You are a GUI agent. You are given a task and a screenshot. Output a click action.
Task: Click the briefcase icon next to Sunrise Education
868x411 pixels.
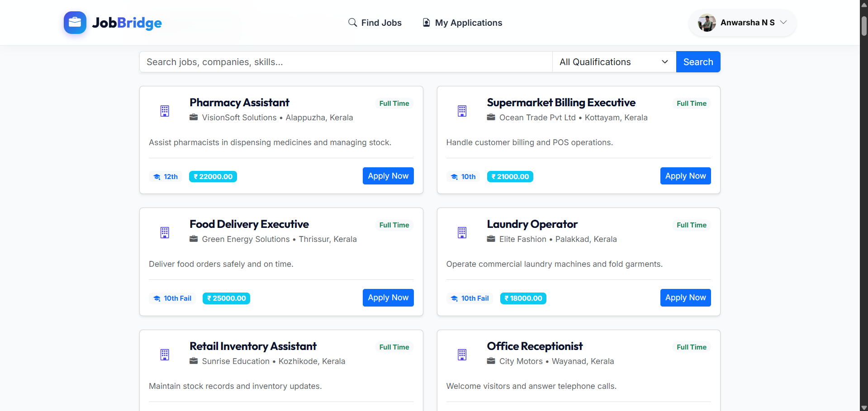click(194, 361)
